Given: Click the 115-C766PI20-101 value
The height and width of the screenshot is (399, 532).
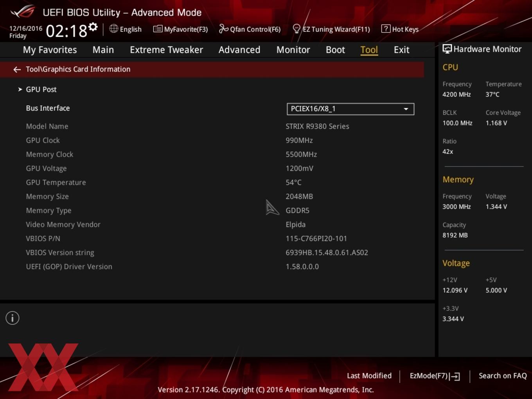Looking at the screenshot, I should coord(316,239).
